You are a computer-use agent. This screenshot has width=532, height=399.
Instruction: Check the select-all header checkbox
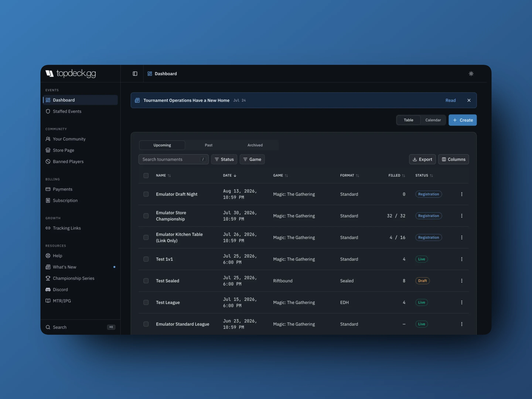146,175
